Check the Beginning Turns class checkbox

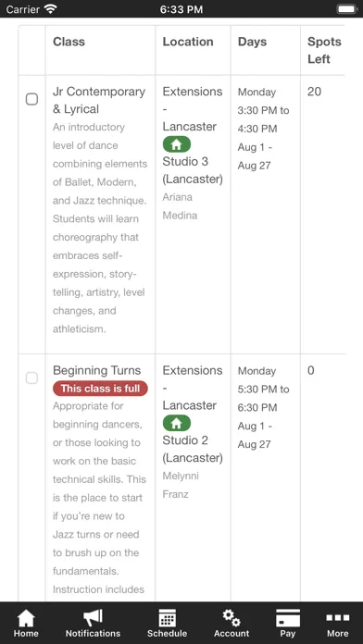click(31, 378)
